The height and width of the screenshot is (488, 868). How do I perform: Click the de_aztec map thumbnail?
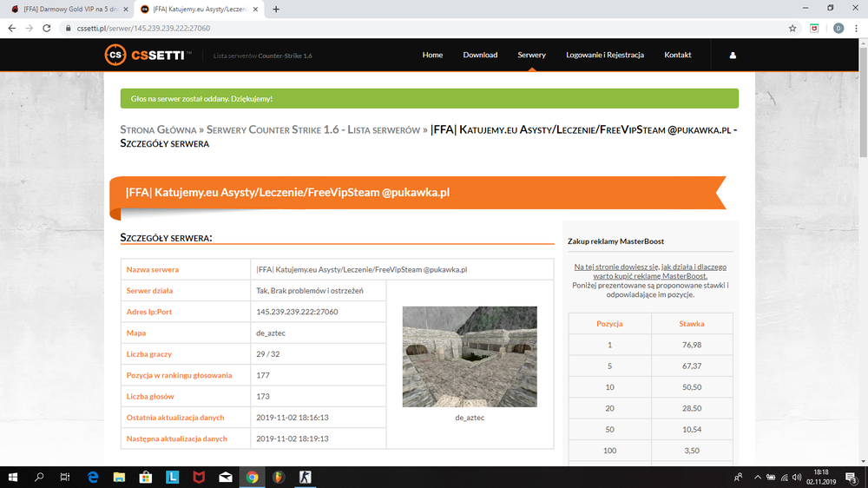[x=470, y=357]
